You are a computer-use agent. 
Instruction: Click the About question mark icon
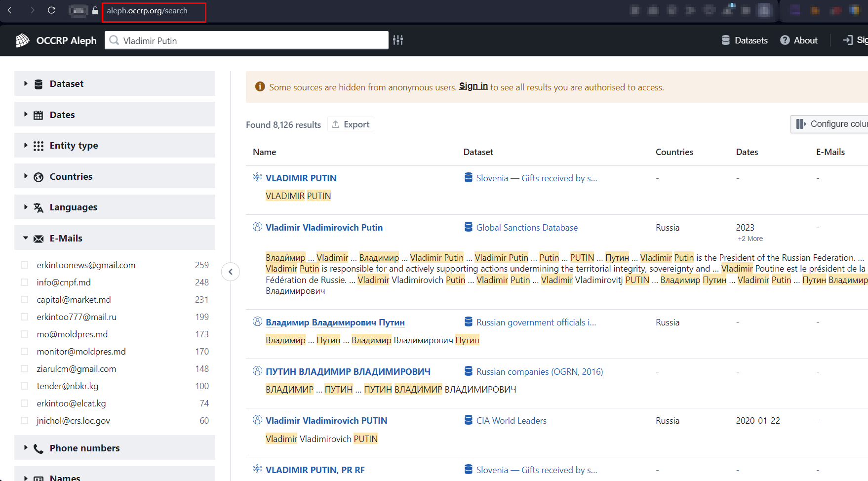[x=785, y=40]
